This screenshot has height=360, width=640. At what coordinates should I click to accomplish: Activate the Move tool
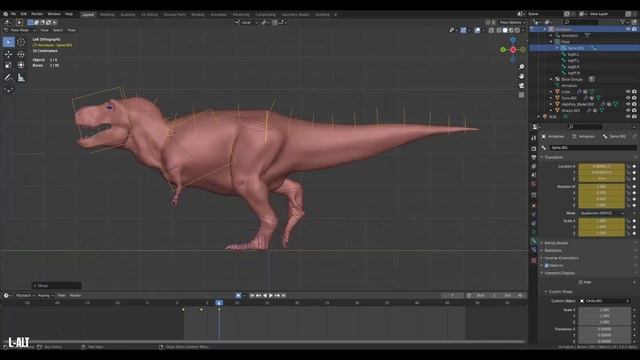[9, 54]
